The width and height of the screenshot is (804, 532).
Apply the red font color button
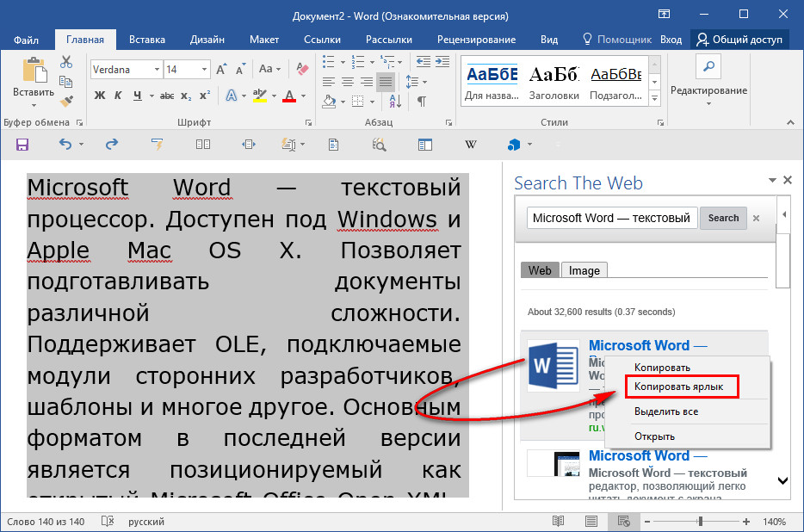(x=289, y=96)
